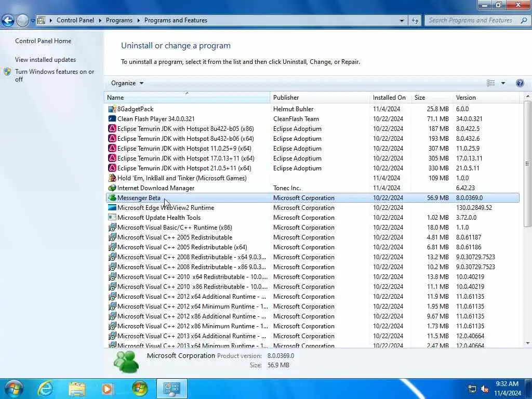The width and height of the screenshot is (532, 399).
Task: Click the Eclipse Temurin 8u432-b06 (x64) icon
Action: point(112,138)
